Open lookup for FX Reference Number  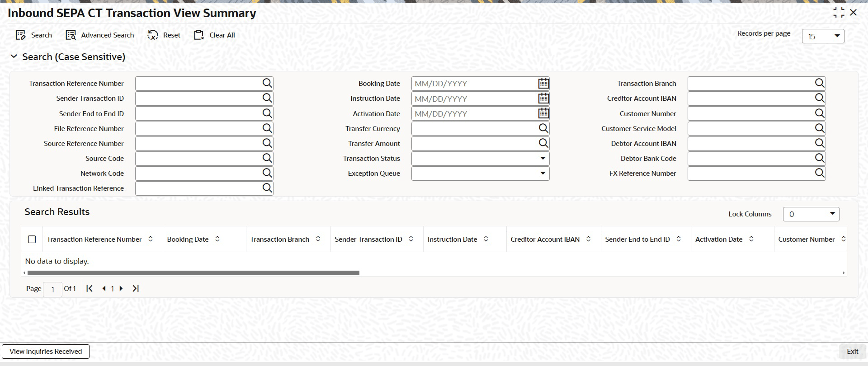[x=820, y=173]
